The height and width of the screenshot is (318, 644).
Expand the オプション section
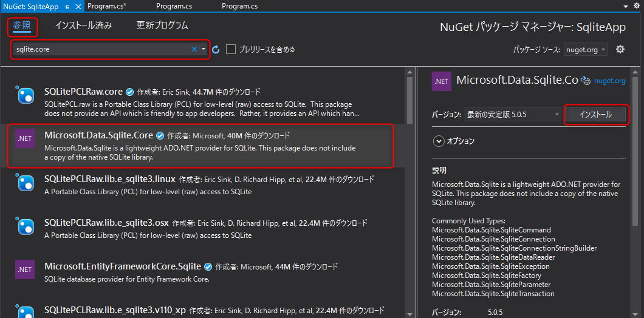(x=439, y=141)
